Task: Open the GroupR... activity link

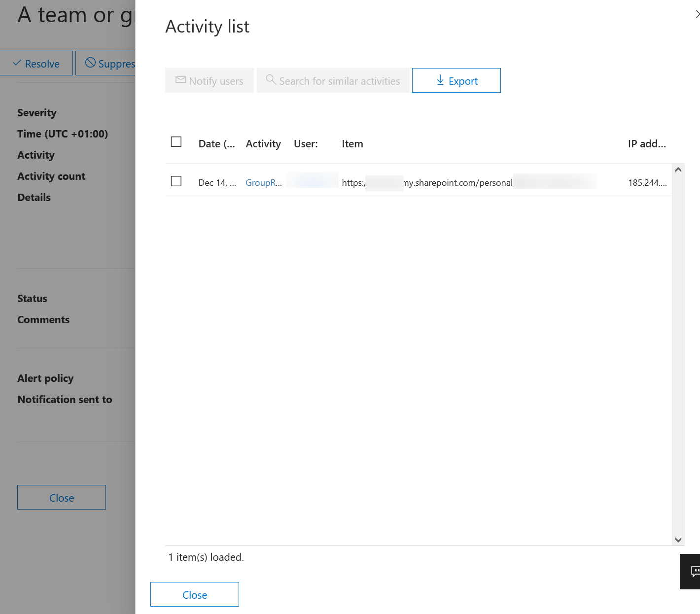Action: pyautogui.click(x=264, y=183)
